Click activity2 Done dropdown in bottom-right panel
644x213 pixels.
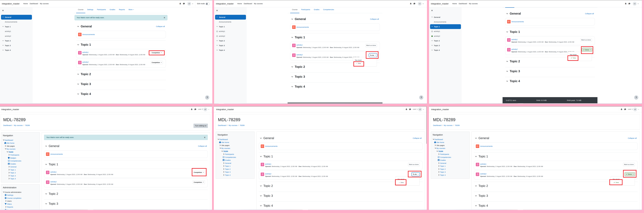pyautogui.click(x=630, y=174)
